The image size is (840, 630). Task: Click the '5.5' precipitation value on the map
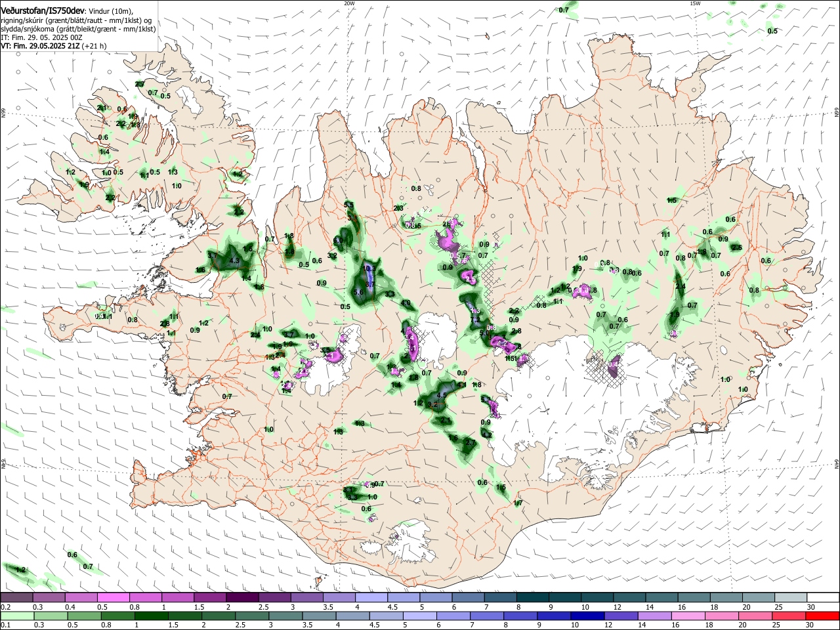[348, 205]
